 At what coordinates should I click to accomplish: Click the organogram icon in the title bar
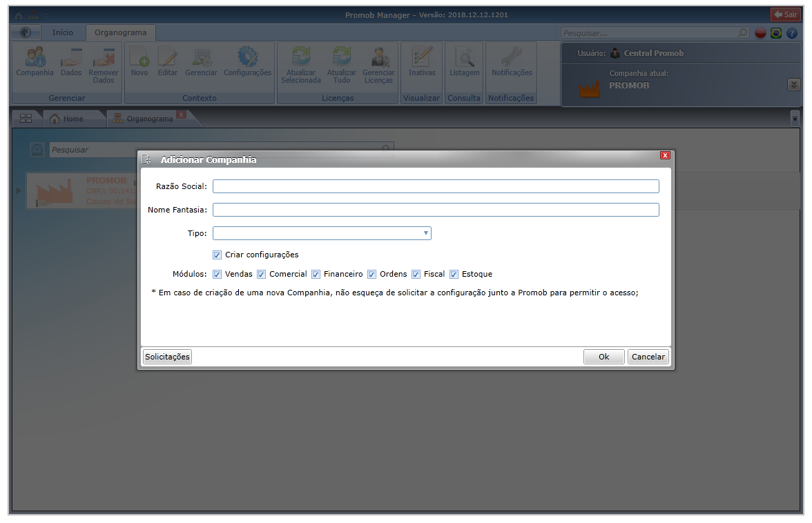coord(34,15)
